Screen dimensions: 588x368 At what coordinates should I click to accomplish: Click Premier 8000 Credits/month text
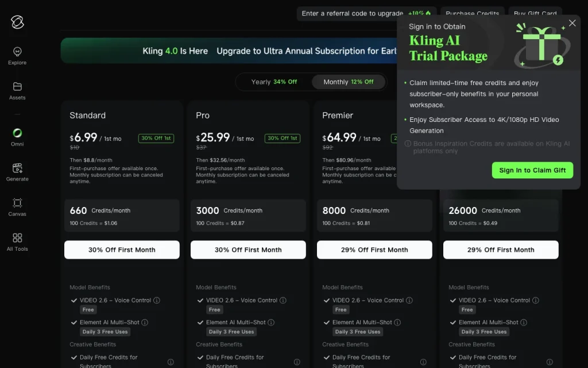point(356,210)
